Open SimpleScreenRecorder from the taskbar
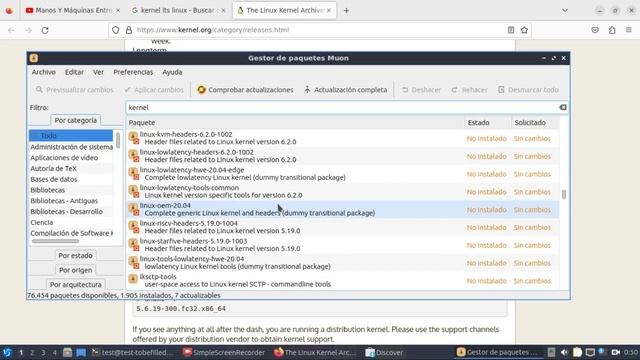This screenshot has width=640, height=360. click(x=224, y=352)
